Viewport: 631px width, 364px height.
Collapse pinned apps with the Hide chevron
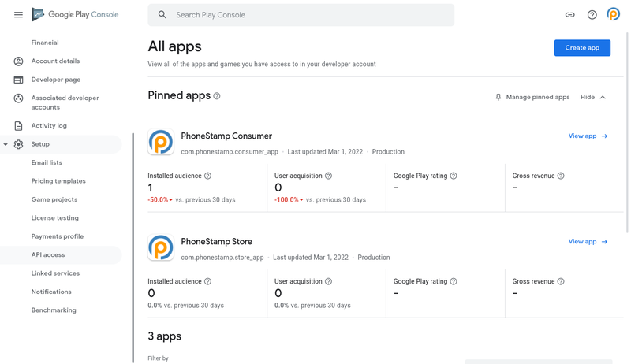tap(603, 97)
